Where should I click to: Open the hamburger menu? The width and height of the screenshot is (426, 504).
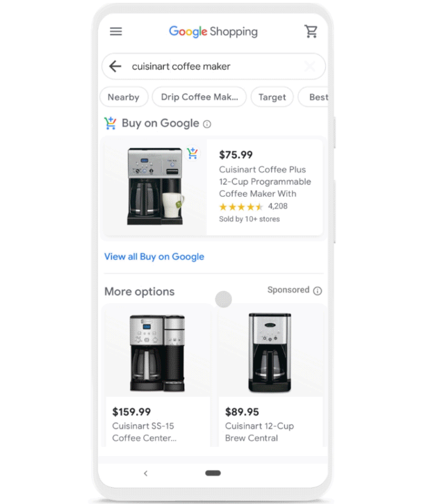click(x=116, y=31)
